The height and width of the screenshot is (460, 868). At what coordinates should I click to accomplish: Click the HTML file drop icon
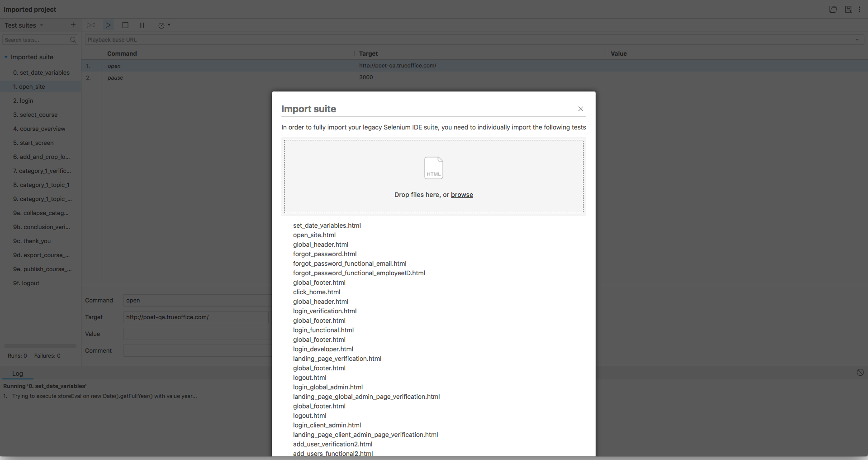434,168
